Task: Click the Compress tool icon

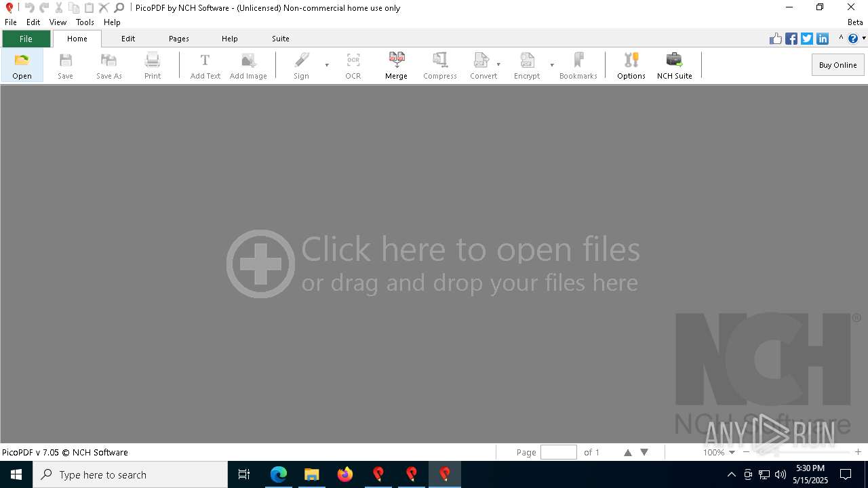Action: coord(440,60)
